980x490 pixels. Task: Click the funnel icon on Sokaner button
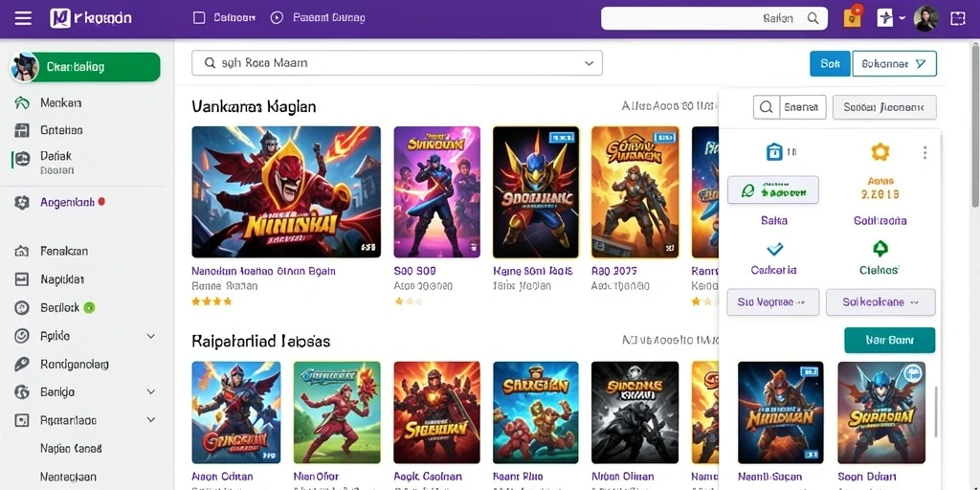coord(920,63)
